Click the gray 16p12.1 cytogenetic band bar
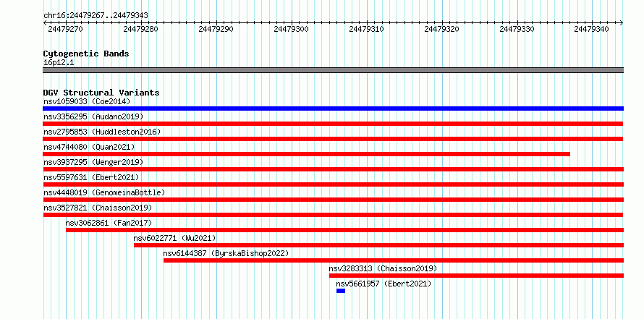Image resolution: width=644 pixels, height=319 pixels. click(x=333, y=70)
